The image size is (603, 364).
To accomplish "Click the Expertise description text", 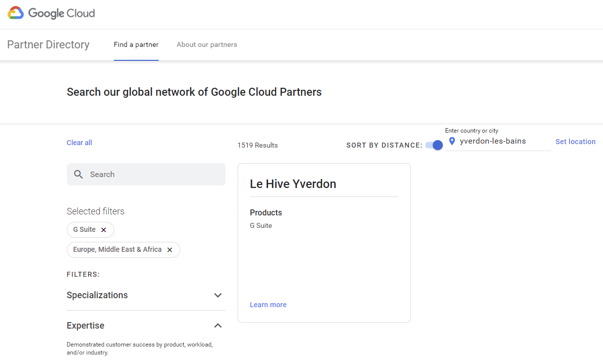I will tap(140, 349).
